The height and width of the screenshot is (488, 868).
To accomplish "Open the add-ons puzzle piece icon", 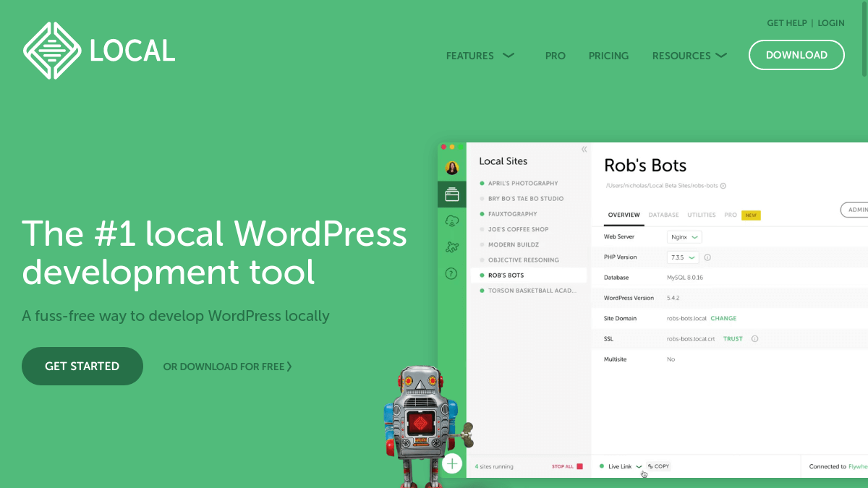I will click(452, 247).
